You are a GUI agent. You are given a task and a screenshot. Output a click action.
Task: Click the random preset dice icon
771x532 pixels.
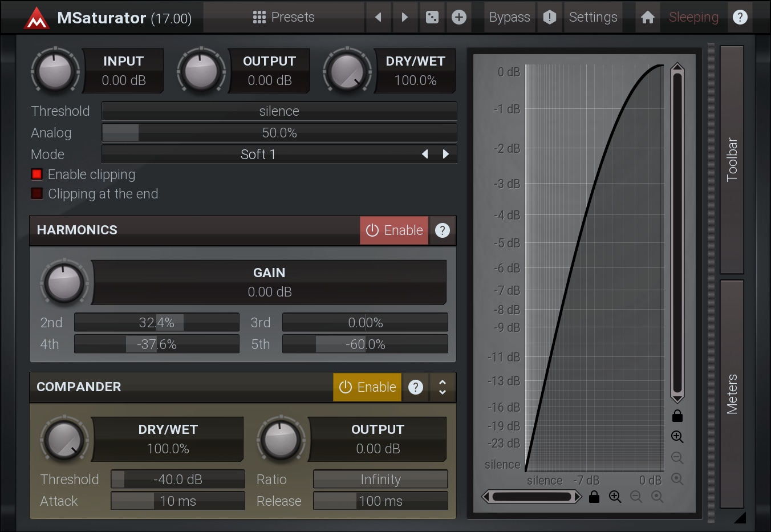(x=432, y=17)
